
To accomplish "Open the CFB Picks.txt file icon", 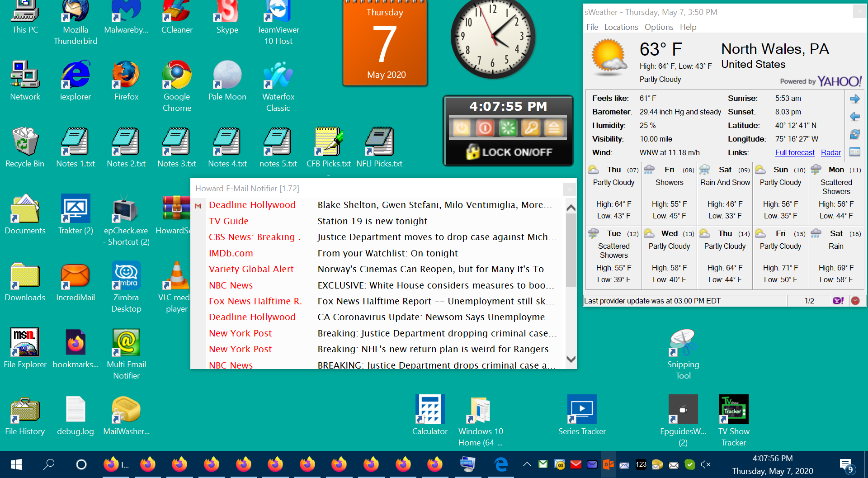I will point(329,147).
